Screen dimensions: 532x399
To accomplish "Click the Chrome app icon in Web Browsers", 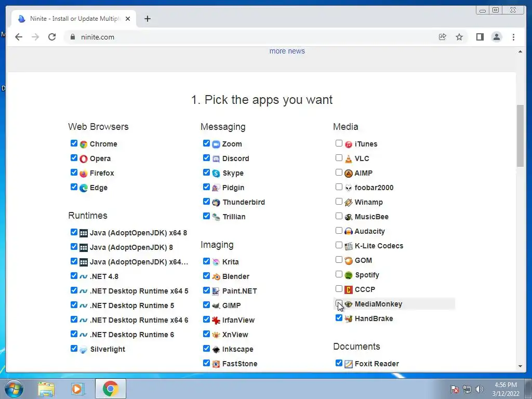I will [x=84, y=144].
